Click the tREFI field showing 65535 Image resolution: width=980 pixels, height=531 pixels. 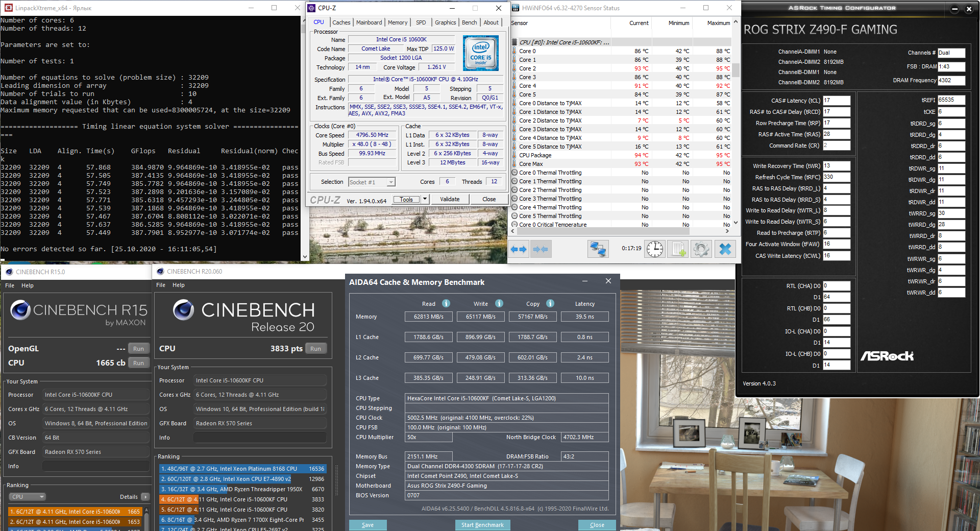pyautogui.click(x=951, y=100)
